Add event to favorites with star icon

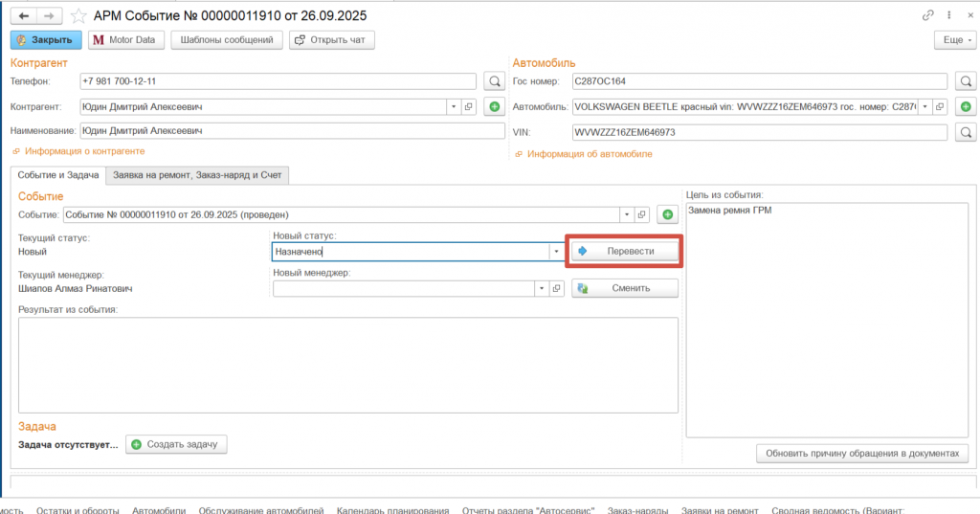(78, 16)
